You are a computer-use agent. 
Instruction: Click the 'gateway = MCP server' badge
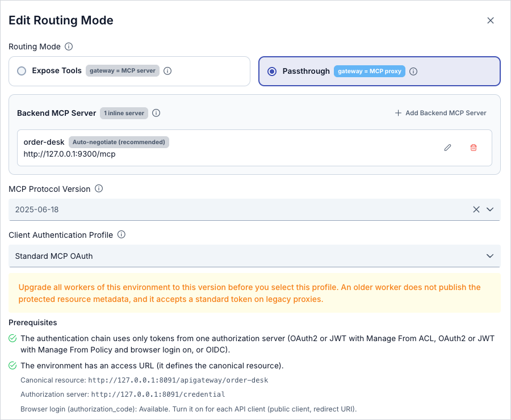click(123, 71)
